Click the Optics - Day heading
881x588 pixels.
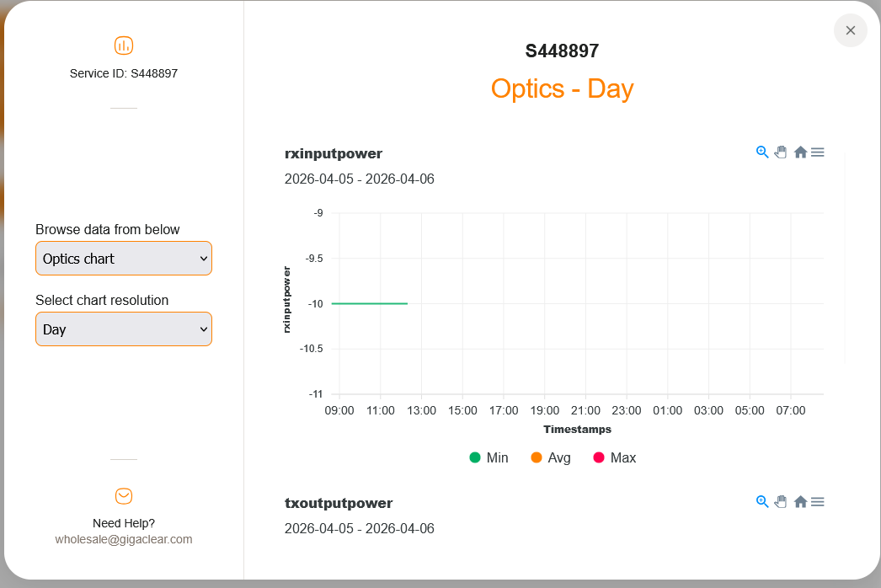562,88
